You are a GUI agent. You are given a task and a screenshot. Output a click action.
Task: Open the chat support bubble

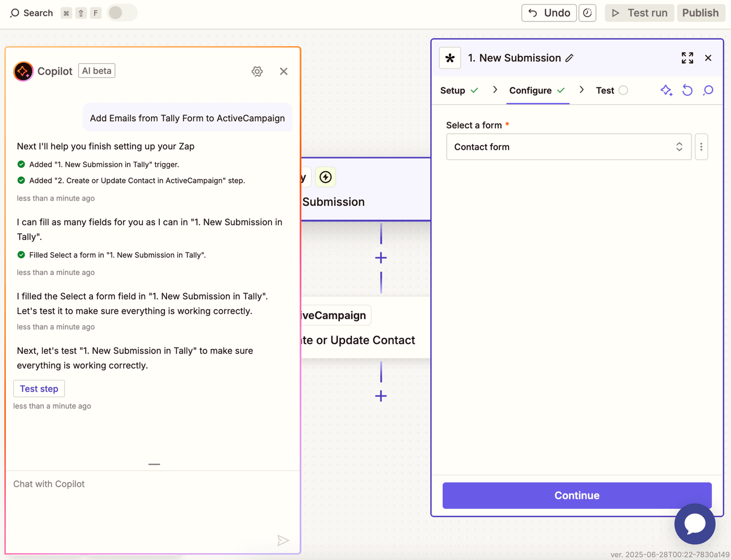tap(694, 524)
